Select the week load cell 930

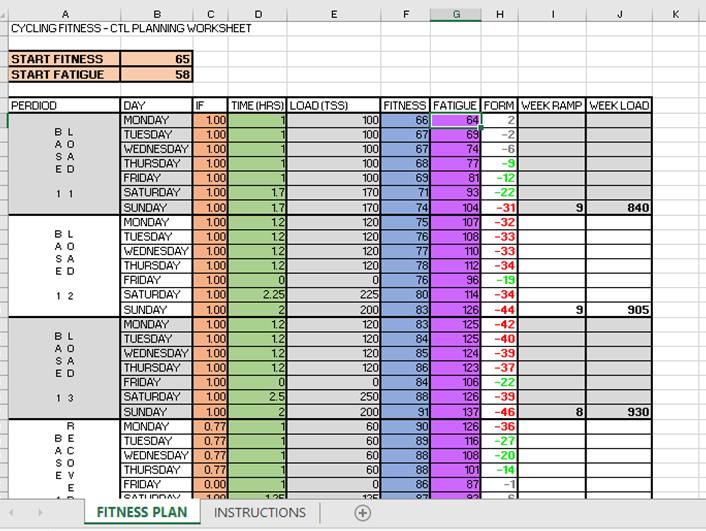(619, 412)
